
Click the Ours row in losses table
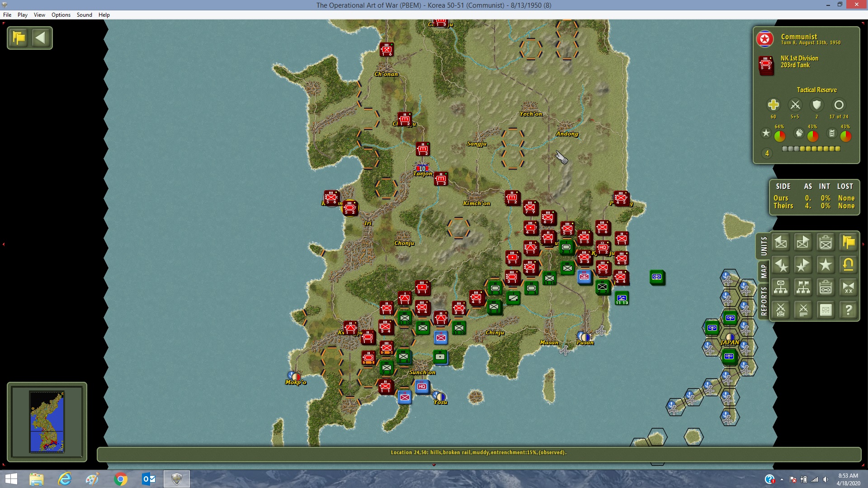pos(814,198)
